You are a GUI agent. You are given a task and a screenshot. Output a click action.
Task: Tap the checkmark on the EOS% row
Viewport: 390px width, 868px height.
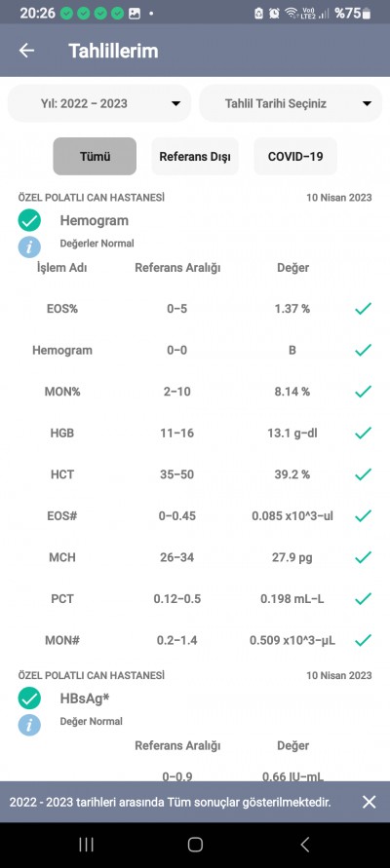click(x=363, y=309)
